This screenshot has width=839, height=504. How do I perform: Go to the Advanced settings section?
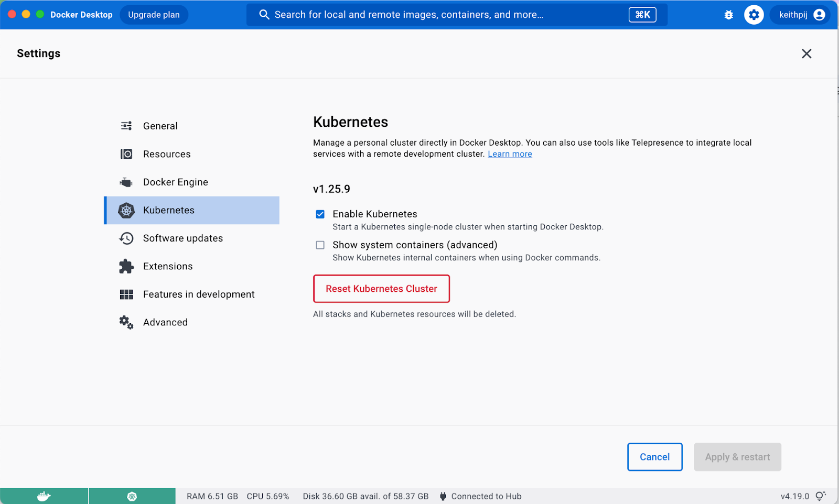point(165,322)
